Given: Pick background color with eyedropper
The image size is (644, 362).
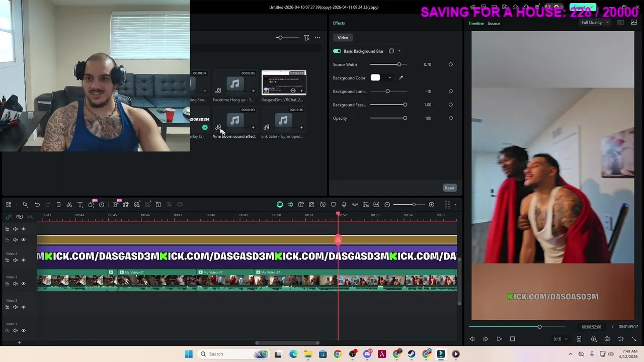Looking at the screenshot, I should (401, 78).
